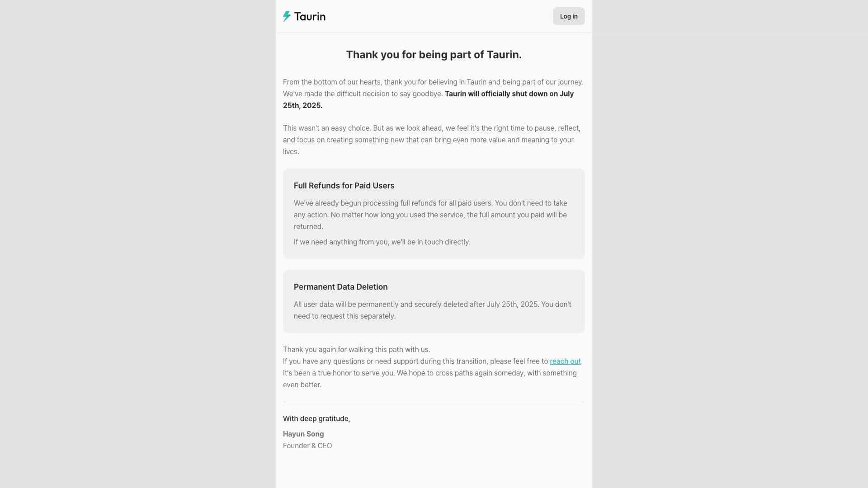Click the "Founder & CEO" title text
The height and width of the screenshot is (488, 868).
(x=307, y=446)
